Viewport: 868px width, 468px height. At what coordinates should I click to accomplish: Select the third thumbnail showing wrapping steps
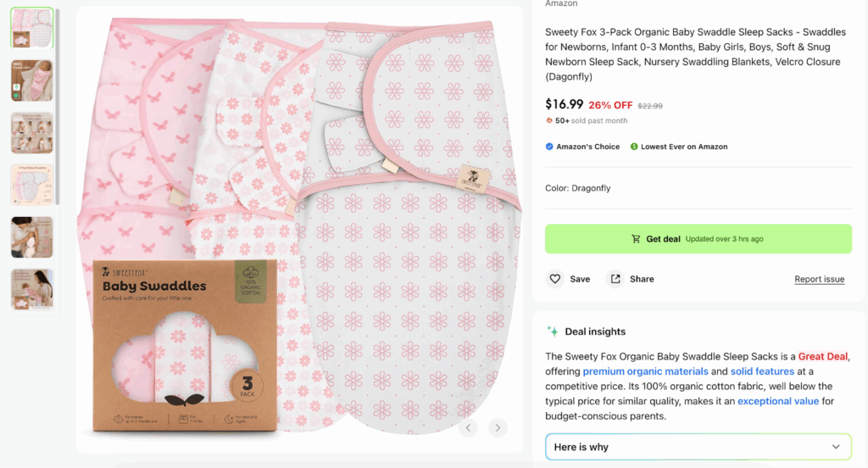[31, 133]
